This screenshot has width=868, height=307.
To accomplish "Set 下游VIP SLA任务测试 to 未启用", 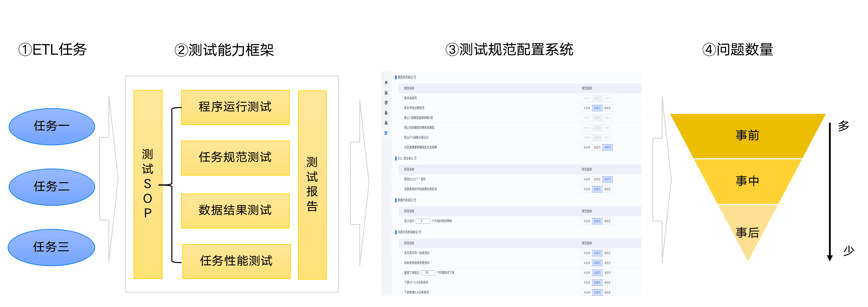I will (587, 283).
